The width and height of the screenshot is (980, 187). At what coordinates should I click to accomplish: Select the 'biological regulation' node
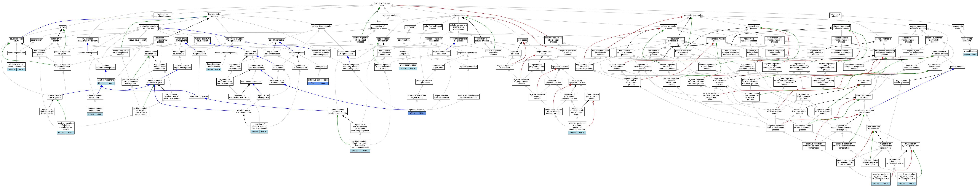point(390,15)
